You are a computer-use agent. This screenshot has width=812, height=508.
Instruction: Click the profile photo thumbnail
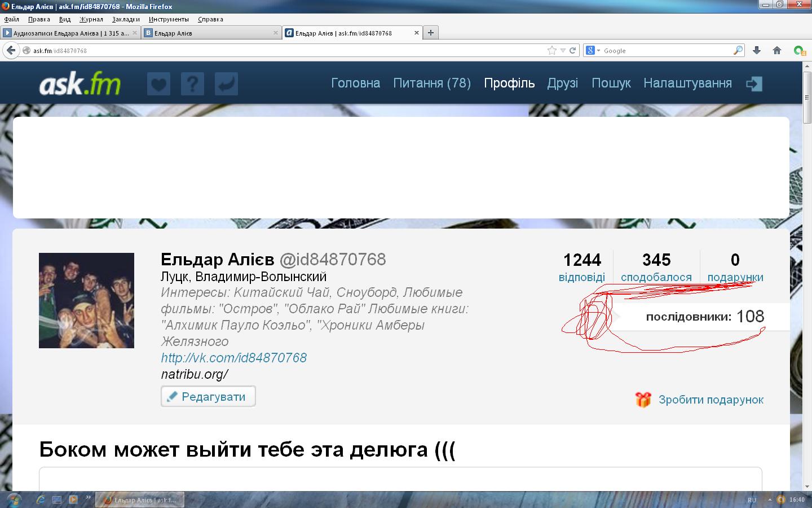[86, 300]
